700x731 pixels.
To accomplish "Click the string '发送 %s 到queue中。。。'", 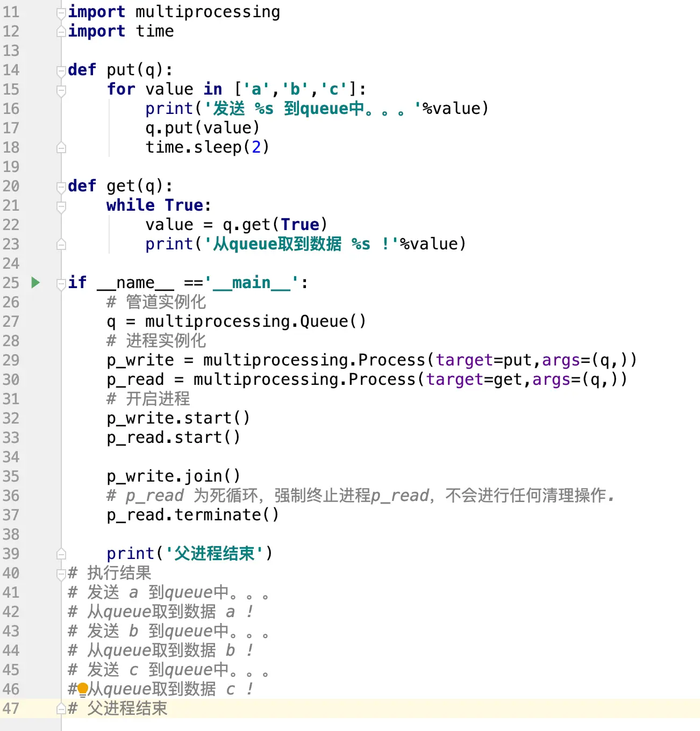I will click(312, 109).
